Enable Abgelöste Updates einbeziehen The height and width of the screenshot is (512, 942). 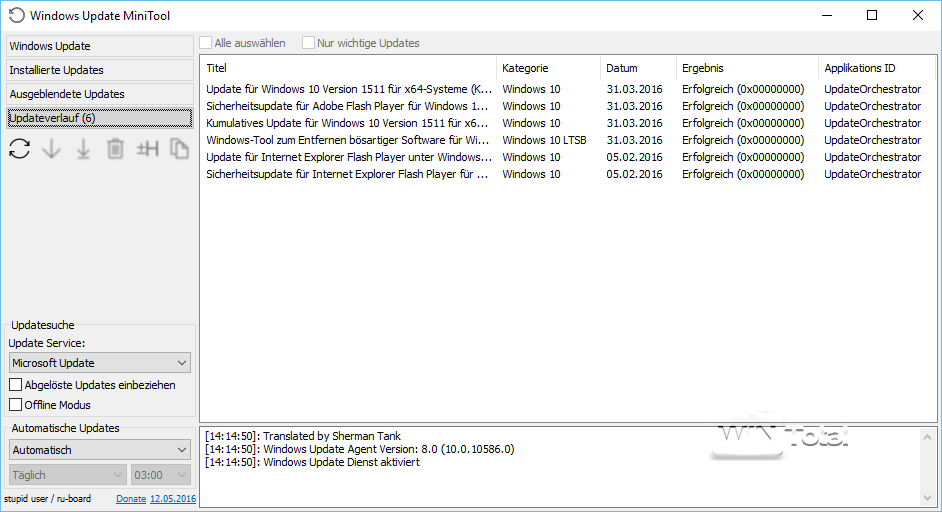tap(16, 385)
